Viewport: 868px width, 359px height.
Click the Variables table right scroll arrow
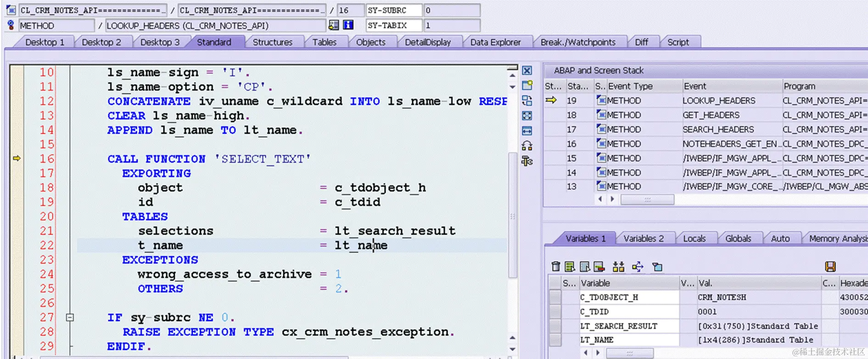[598, 353]
